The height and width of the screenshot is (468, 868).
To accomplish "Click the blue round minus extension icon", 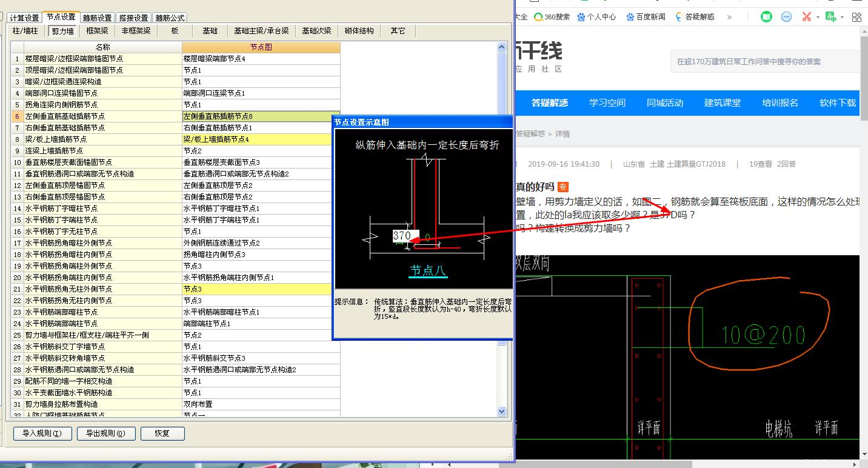I will tap(787, 17).
